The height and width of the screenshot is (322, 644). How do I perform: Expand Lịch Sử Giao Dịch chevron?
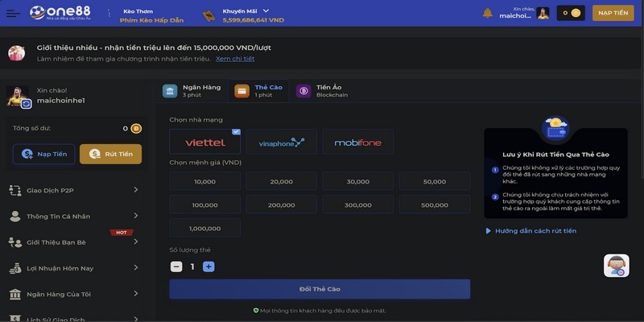[x=136, y=318]
